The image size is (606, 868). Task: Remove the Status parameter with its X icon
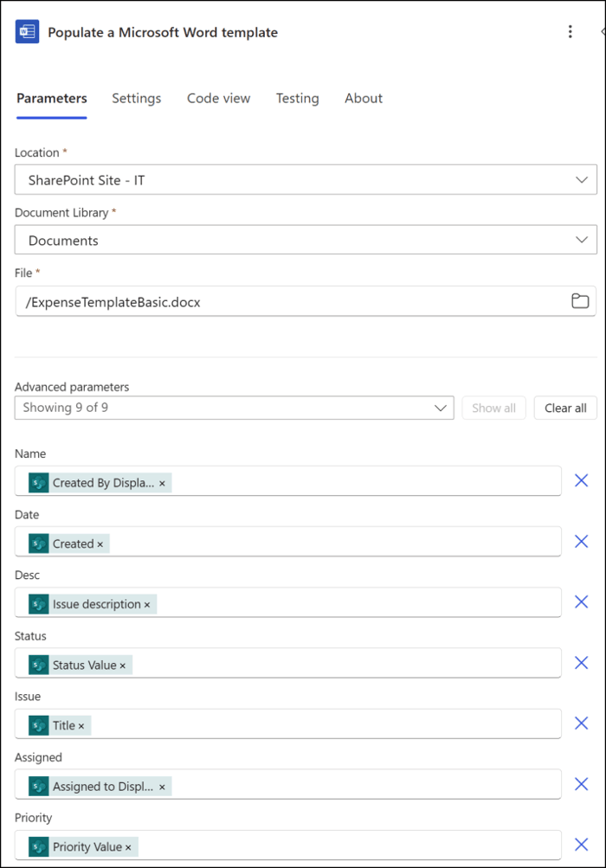coord(581,663)
